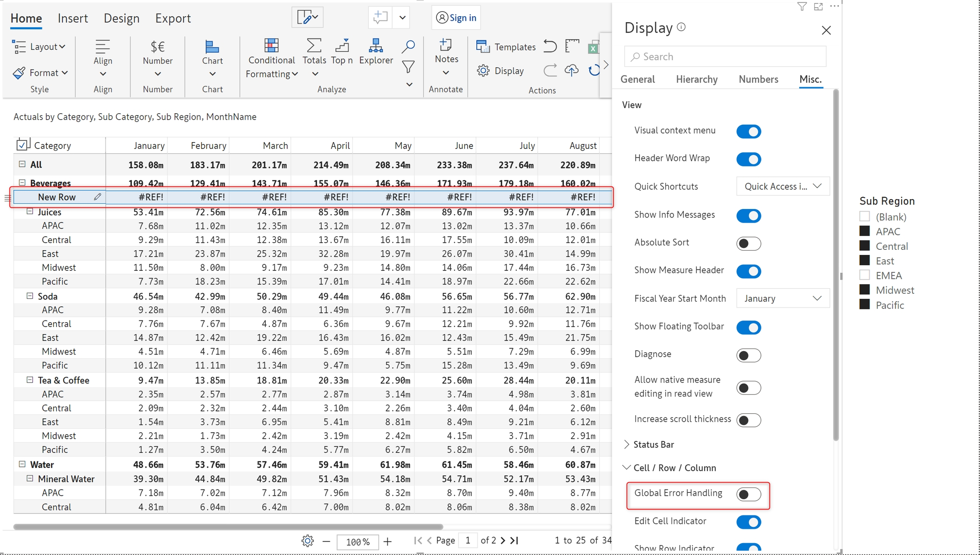The image size is (980, 555).
Task: Click the horizontal scrollbar below table
Action: tap(228, 527)
